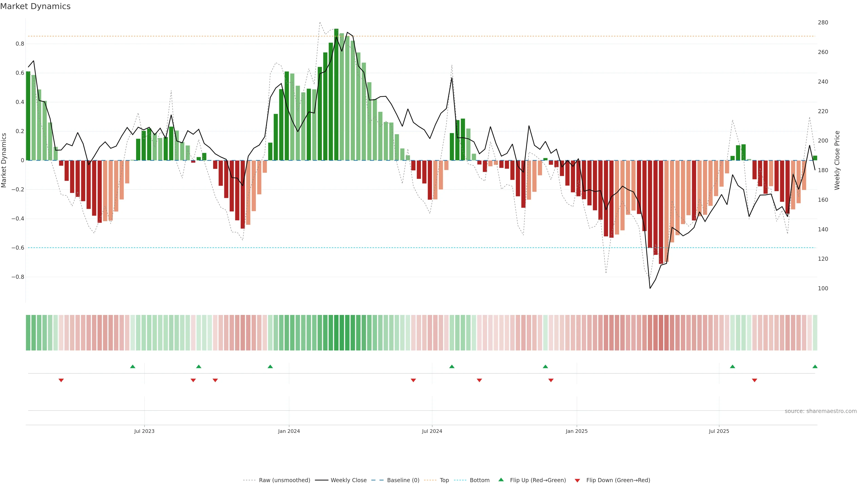868x488 pixels.
Task: Click the source: sharemaestro.com text
Action: (821, 411)
